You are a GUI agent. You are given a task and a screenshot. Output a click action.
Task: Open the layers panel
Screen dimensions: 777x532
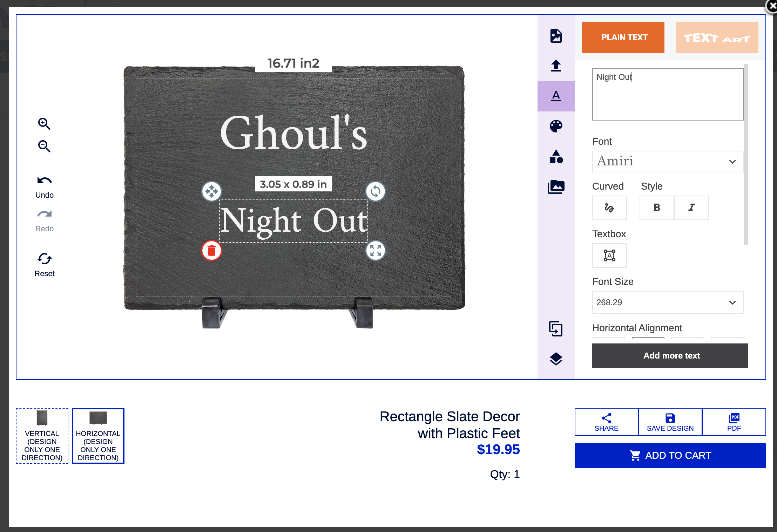pos(556,359)
